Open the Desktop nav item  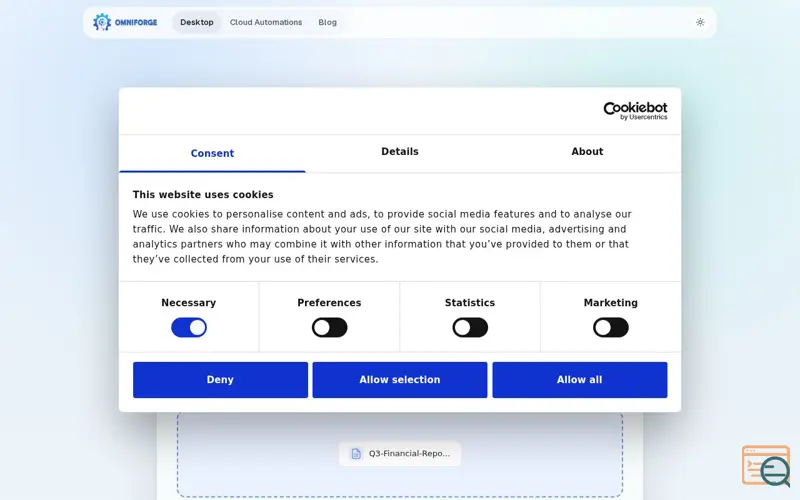point(196,22)
